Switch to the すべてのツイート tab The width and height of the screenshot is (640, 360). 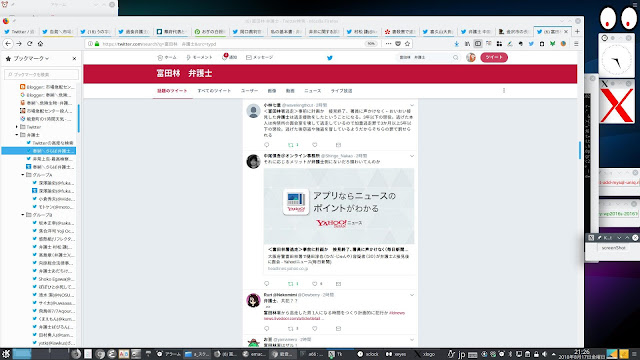tap(214, 91)
